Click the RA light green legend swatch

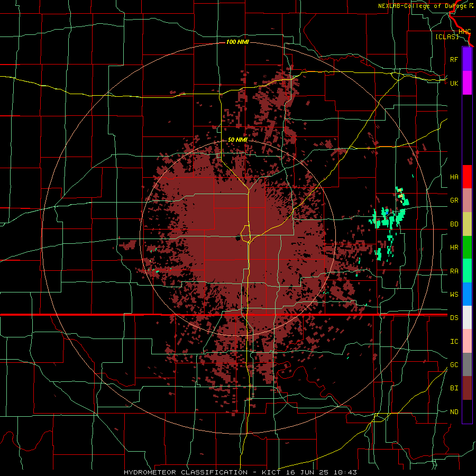pos(467,271)
